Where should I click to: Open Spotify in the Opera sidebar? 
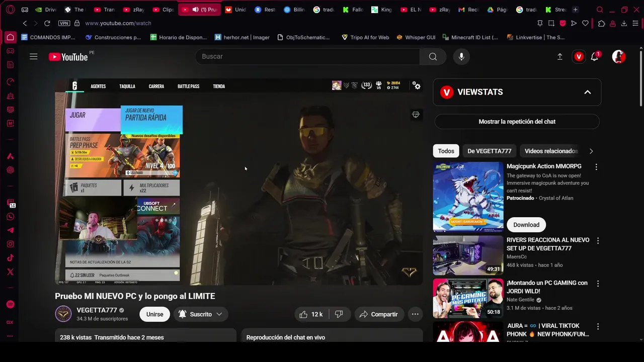[10, 305]
